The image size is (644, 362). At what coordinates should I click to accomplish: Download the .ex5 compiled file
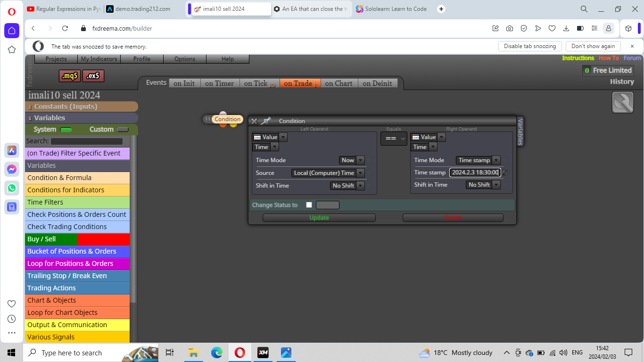93,76
